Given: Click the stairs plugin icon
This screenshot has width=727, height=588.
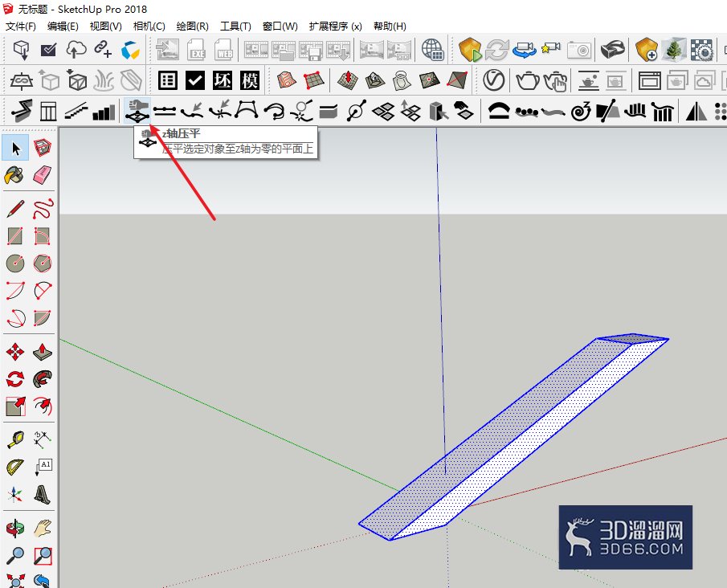Looking at the screenshot, I should 76,112.
